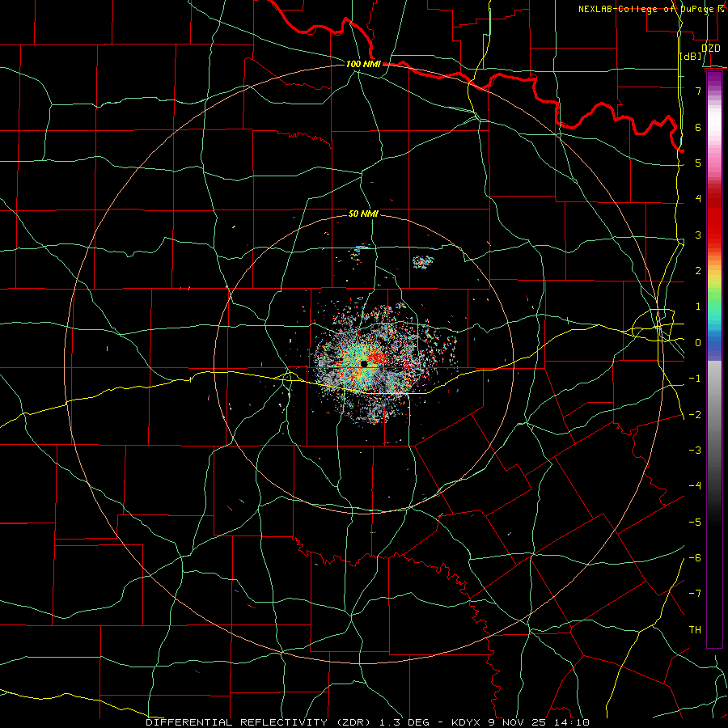The image size is (728, 728).
Task: Click the 2 value on the color scale
Action: tap(698, 271)
